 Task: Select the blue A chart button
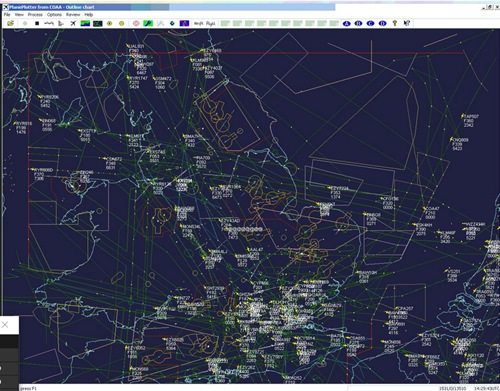[x=347, y=23]
